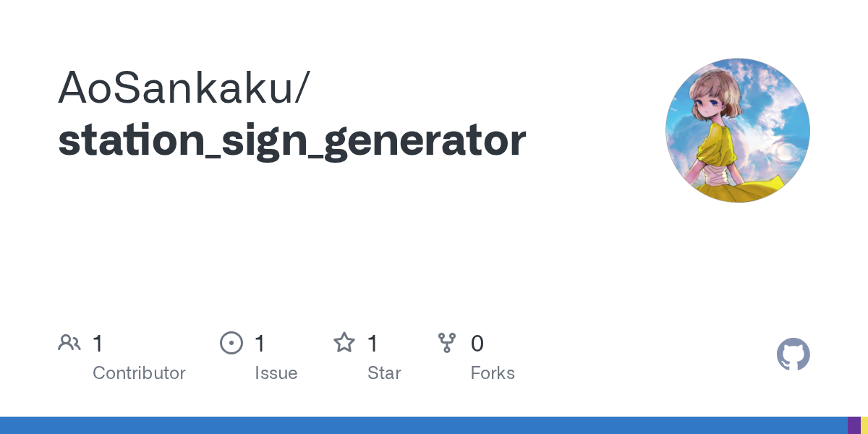Click the purple segment of the language bar
Viewport: 868px width, 434px height.
(x=854, y=425)
